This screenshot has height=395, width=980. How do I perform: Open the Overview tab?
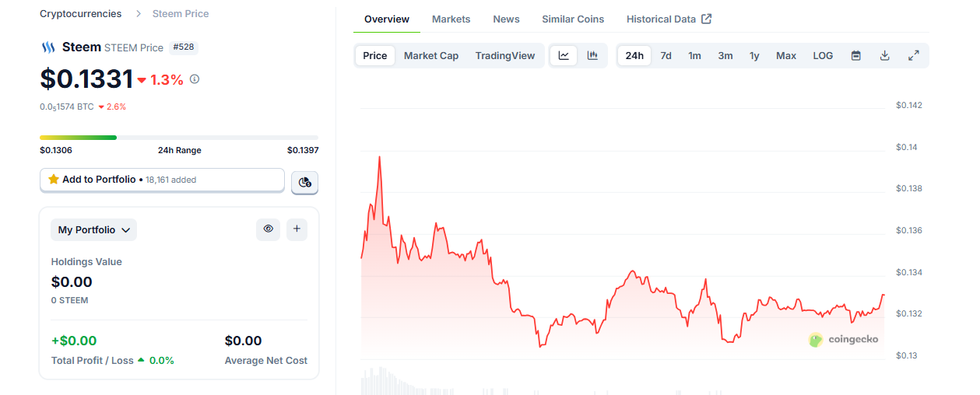[x=387, y=19]
